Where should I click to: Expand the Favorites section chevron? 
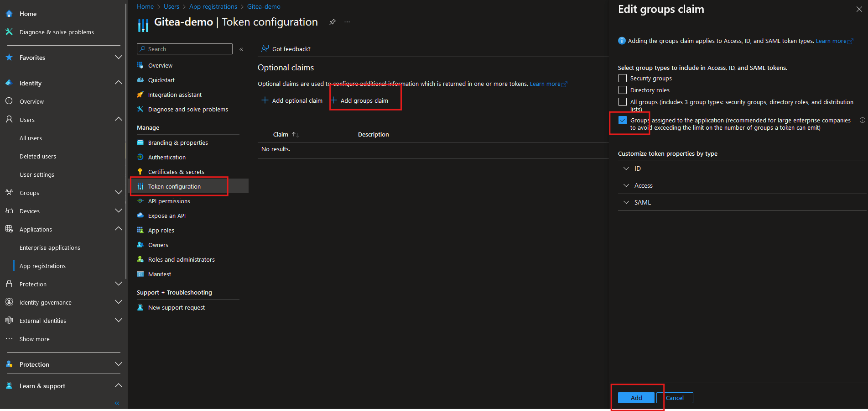coord(119,58)
